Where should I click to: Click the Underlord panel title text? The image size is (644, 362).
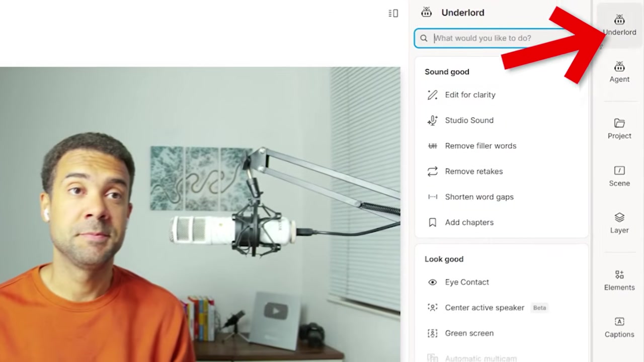click(x=463, y=13)
